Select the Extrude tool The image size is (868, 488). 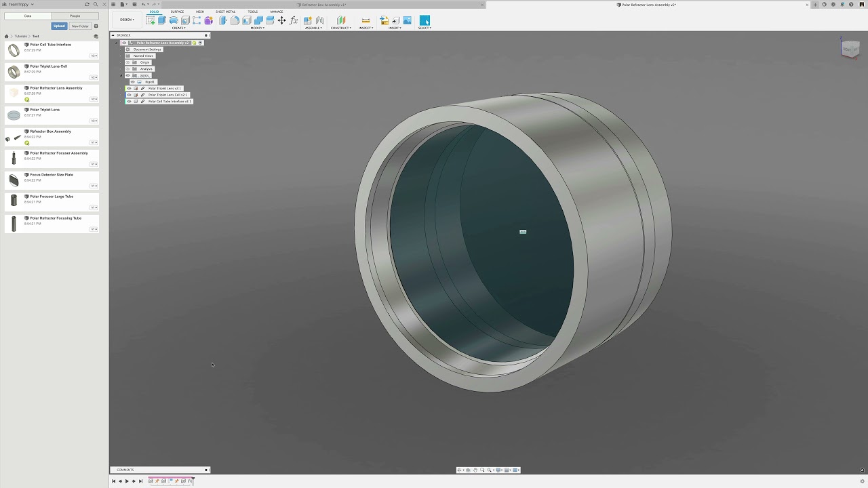pyautogui.click(x=162, y=20)
